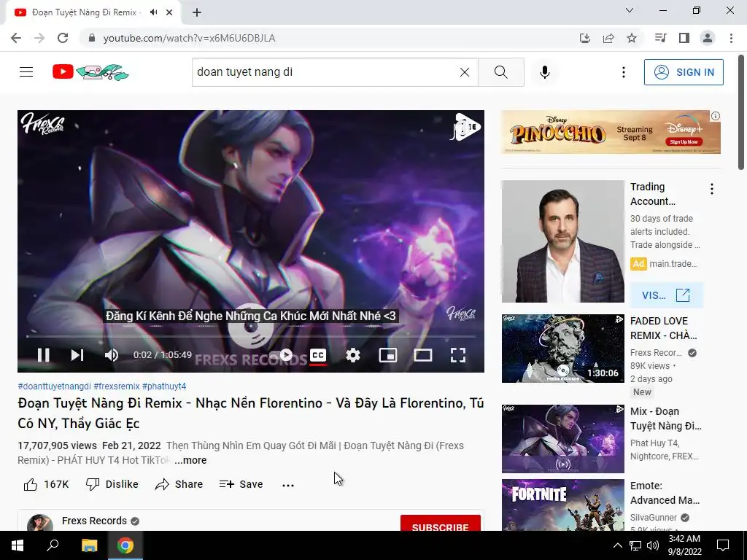This screenshot has width=747, height=560.
Task: Go to YouTube home logo
Action: pos(90,72)
